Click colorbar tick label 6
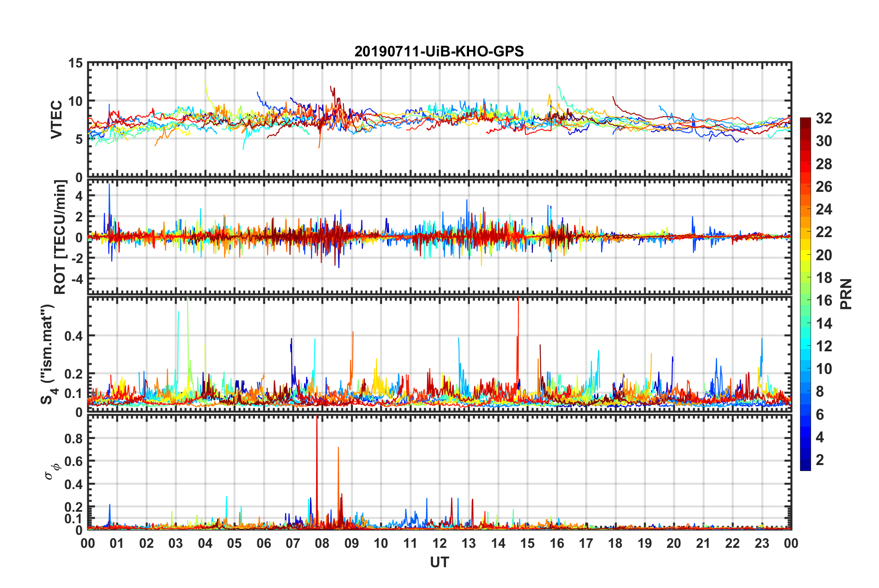 coord(820,415)
